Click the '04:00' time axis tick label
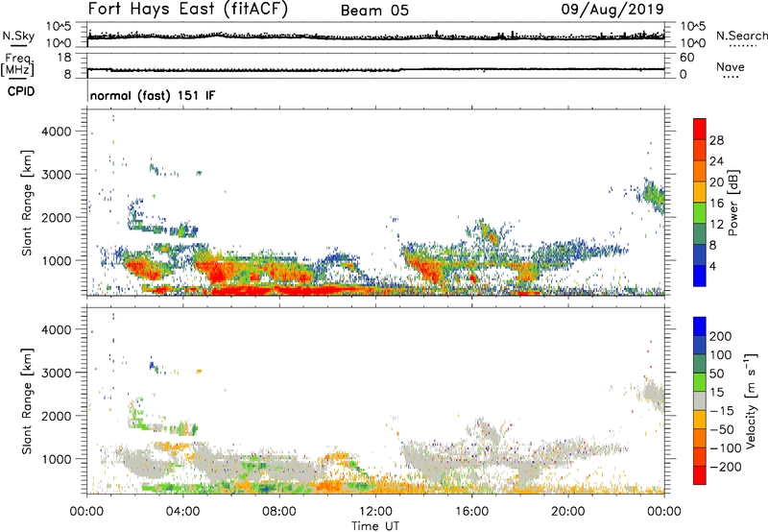Screen dimensions: 768x532 [183, 512]
